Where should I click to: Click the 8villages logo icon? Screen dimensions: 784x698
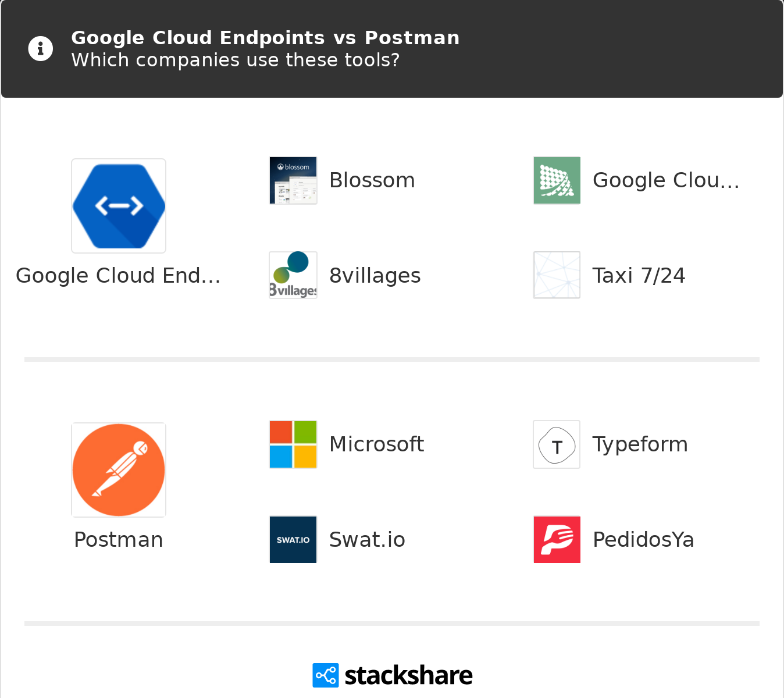(x=293, y=275)
